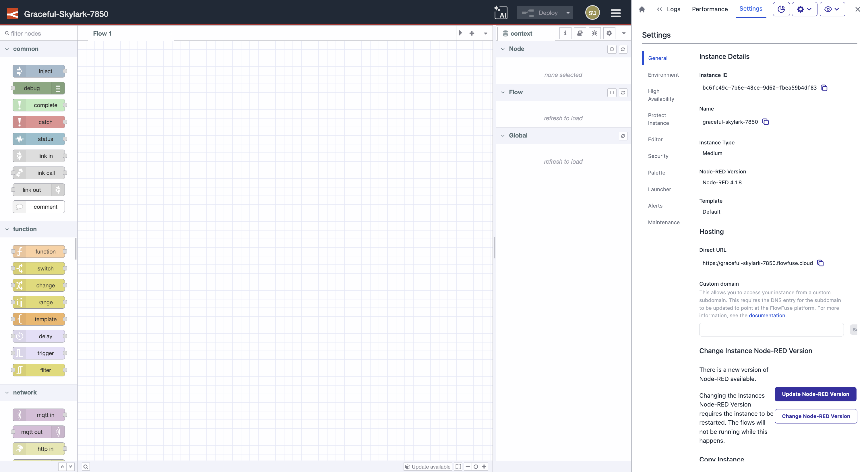Refresh the Global context data
868x472 pixels.
click(x=623, y=136)
